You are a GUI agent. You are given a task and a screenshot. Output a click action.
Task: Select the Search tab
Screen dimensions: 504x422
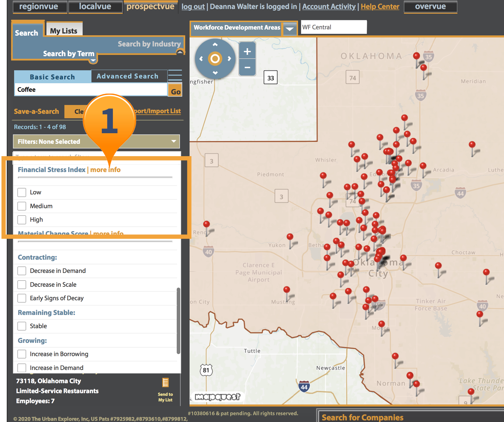pos(27,33)
